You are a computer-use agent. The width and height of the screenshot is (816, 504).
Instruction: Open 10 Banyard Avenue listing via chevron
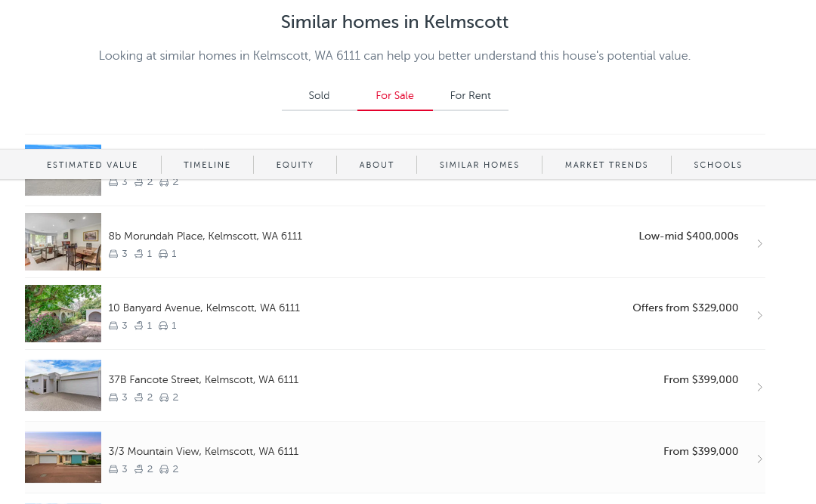[759, 315]
